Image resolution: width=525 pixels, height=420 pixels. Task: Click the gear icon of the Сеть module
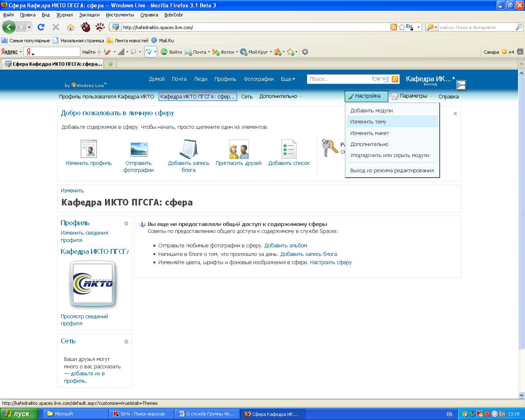tap(126, 342)
